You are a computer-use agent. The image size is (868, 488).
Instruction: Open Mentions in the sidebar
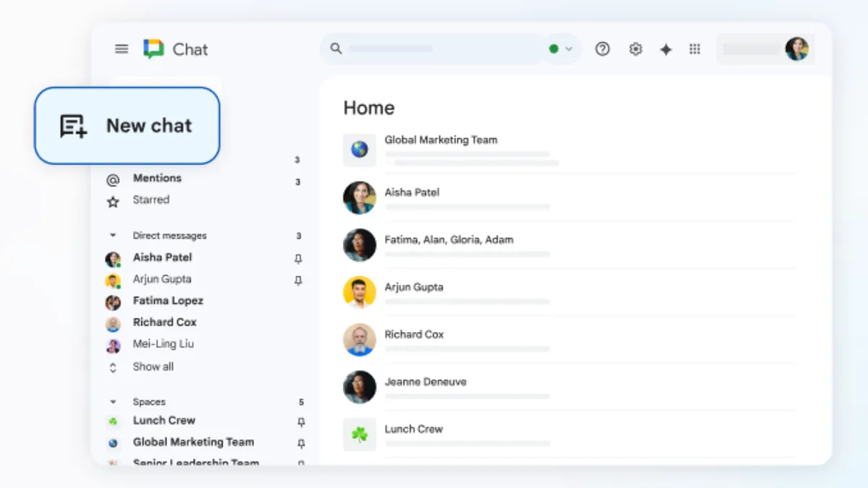pos(157,178)
